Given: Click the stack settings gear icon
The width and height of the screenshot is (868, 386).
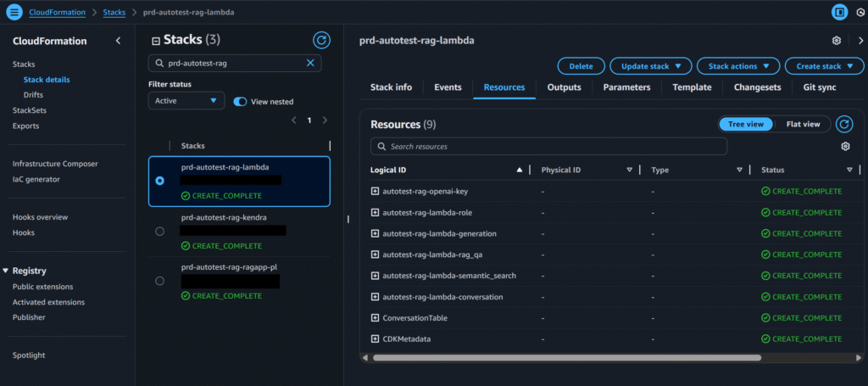Looking at the screenshot, I should coord(837,41).
